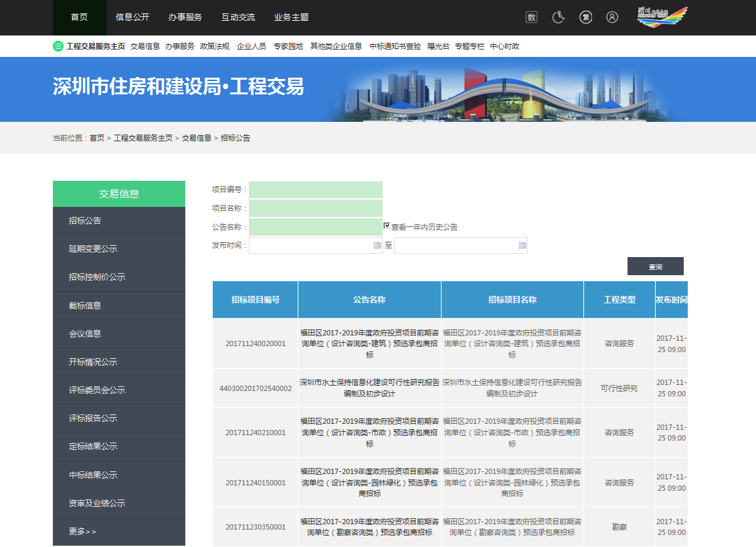Click the 查询 search button

655,266
